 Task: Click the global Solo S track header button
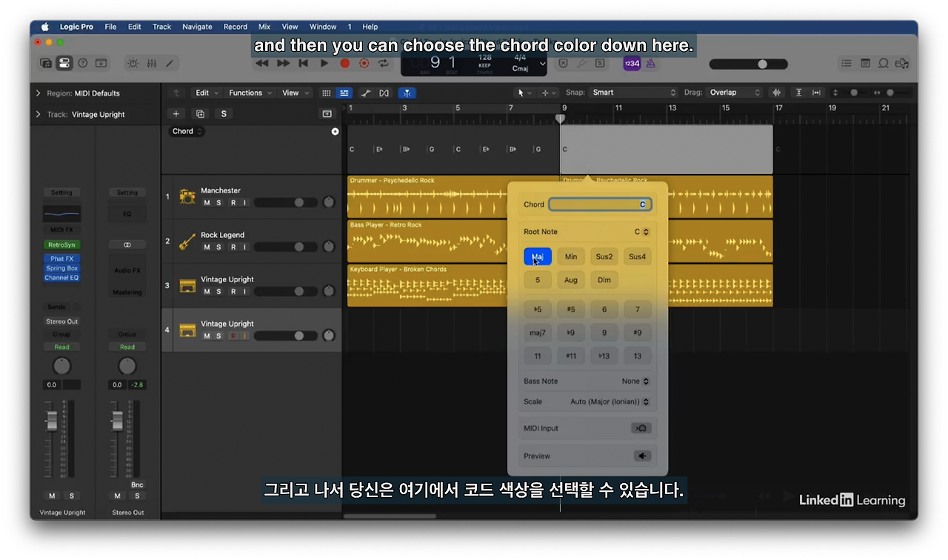[x=224, y=113]
